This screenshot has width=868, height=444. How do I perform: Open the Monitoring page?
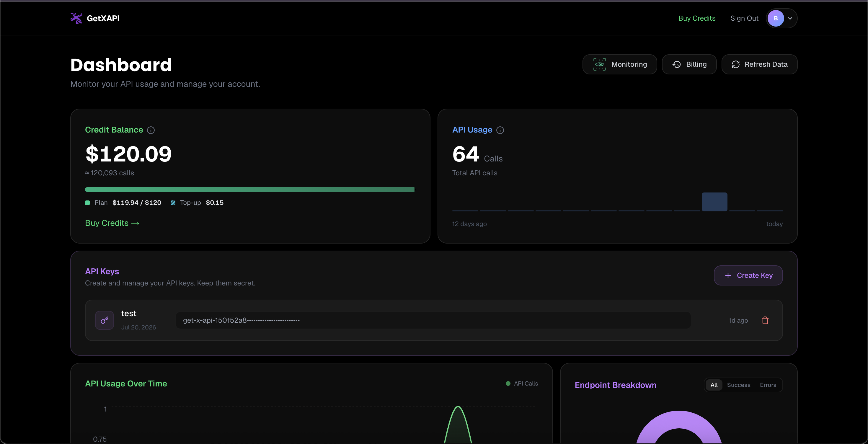click(x=620, y=64)
